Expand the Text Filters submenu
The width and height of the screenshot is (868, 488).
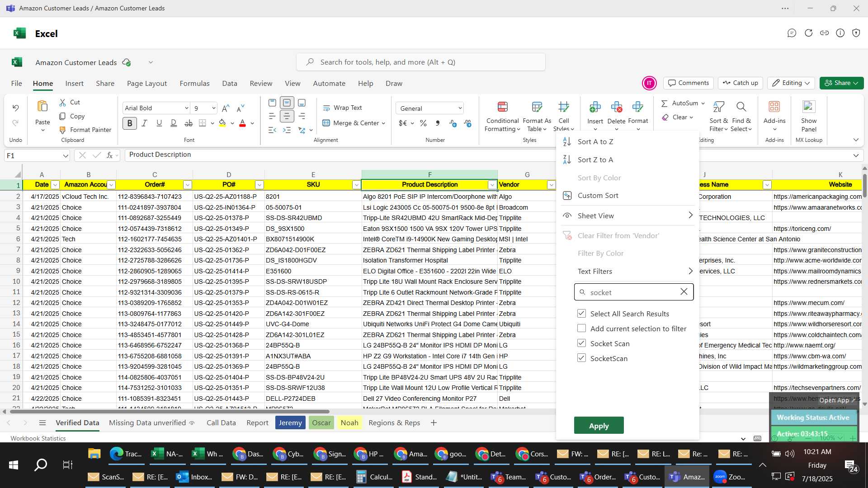pos(627,271)
